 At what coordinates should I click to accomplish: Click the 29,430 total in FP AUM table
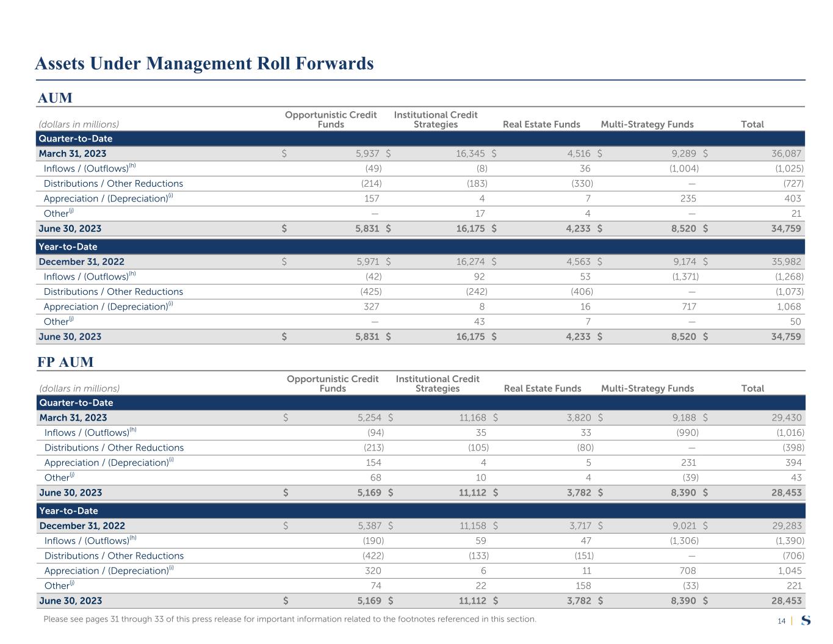[x=787, y=418]
